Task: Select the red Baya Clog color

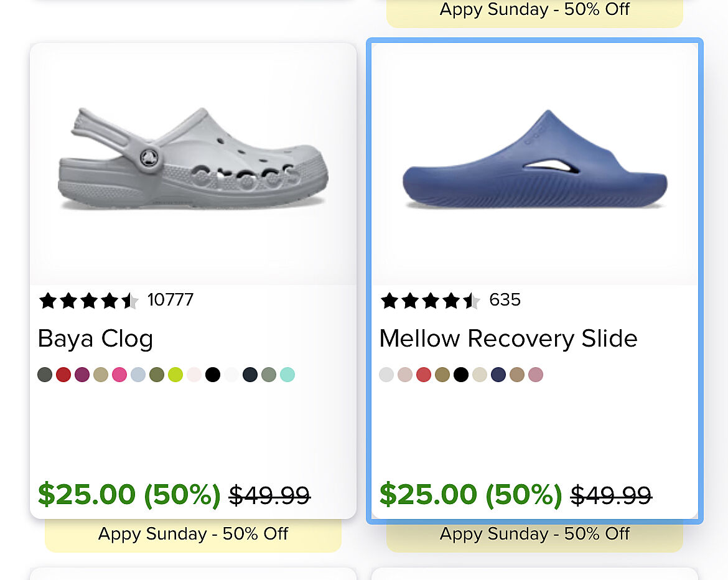Action: tap(63, 375)
